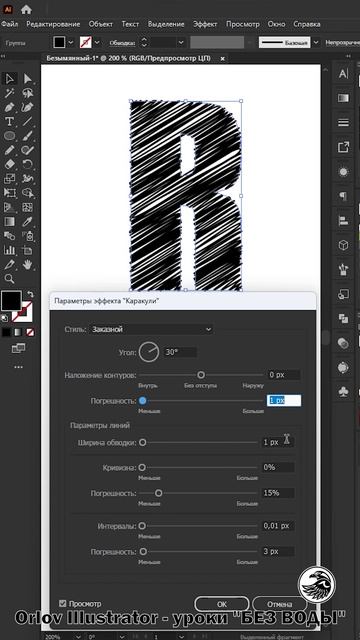
Task: Select the Mesh tool
Action: [x=27, y=207]
